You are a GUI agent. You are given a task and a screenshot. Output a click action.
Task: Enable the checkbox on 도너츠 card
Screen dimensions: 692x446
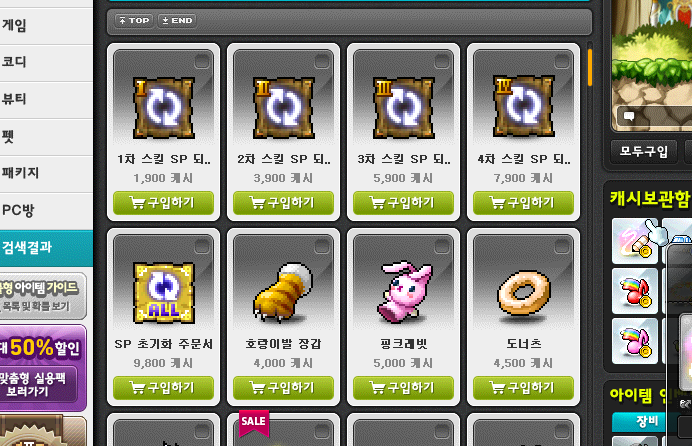click(x=562, y=246)
